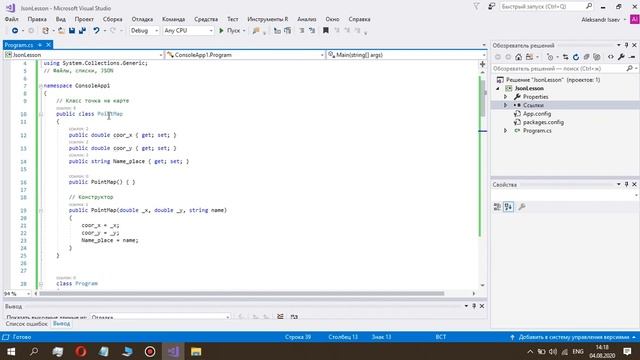Toggle Alphabetical sort in Свойства panel

[509, 207]
